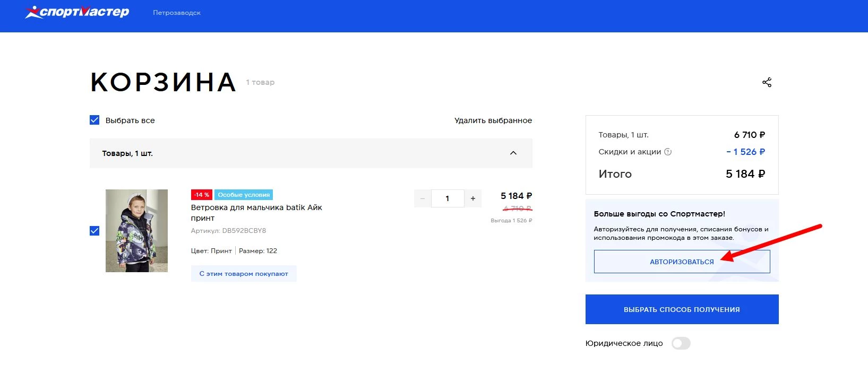Toggle the 'Выбрать все' checkbox

[94, 120]
